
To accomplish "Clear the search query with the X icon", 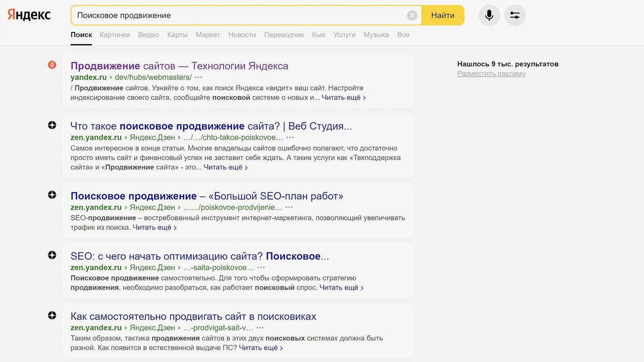I will click(x=412, y=15).
